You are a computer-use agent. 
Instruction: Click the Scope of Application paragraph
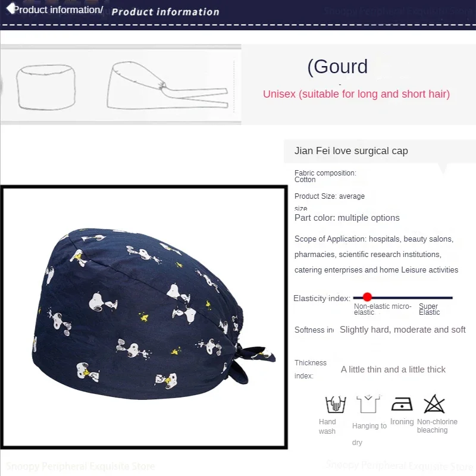click(376, 255)
